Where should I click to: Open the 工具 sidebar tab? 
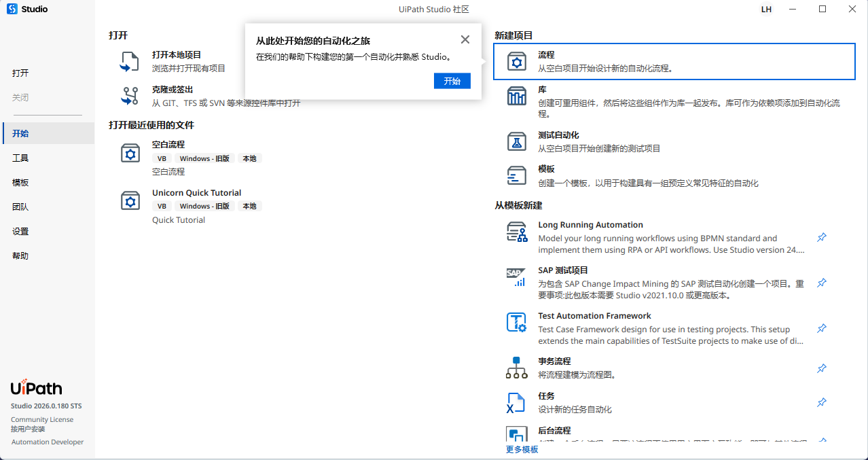point(48,158)
